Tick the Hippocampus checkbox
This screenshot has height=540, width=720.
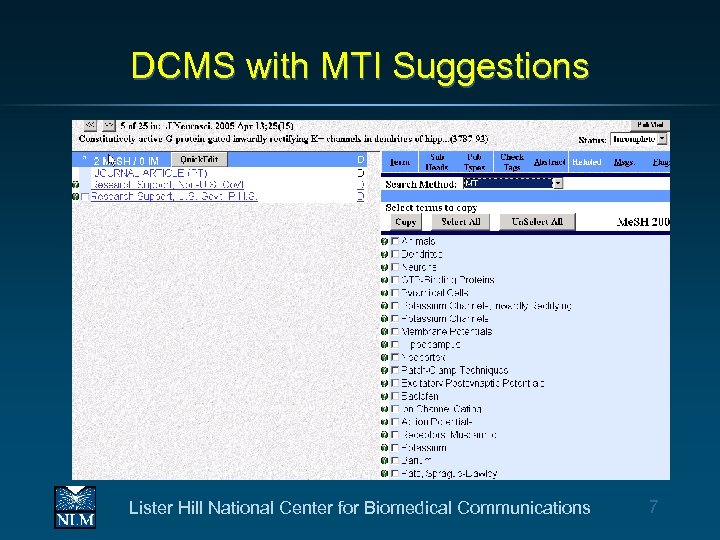(x=395, y=344)
